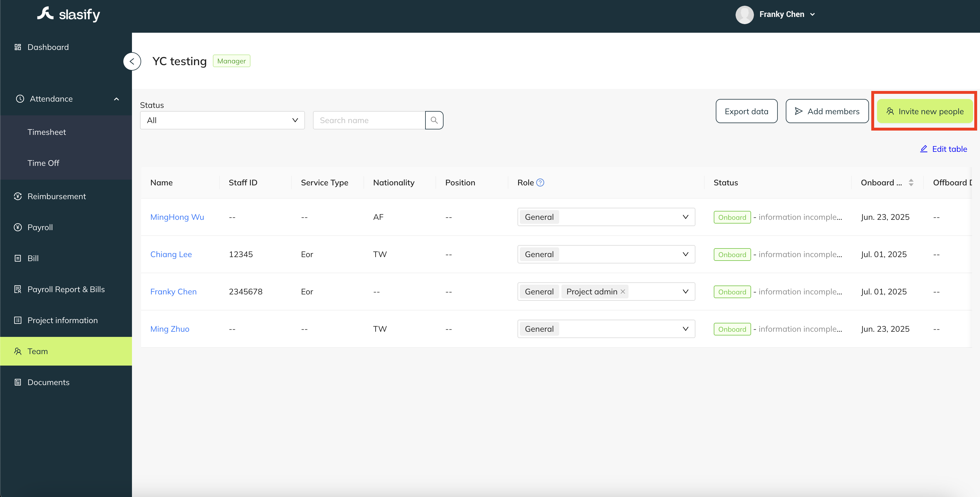
Task: Open the Payroll menu item
Action: [x=66, y=227]
